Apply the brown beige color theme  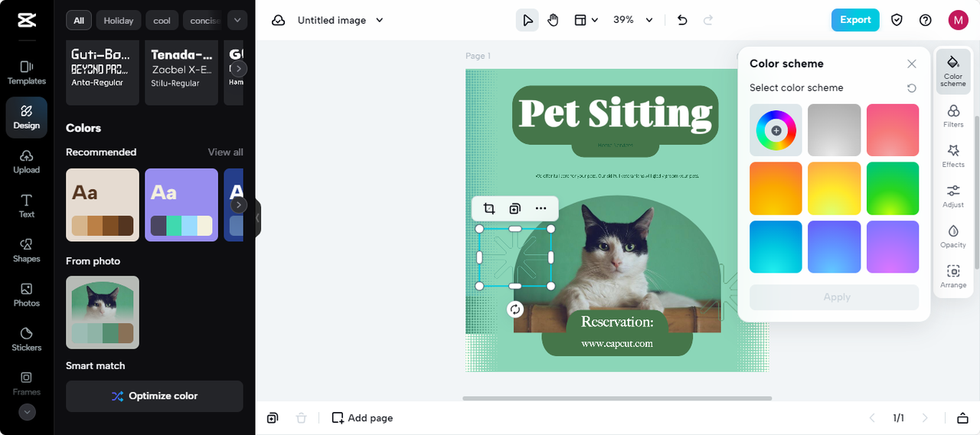[103, 204]
